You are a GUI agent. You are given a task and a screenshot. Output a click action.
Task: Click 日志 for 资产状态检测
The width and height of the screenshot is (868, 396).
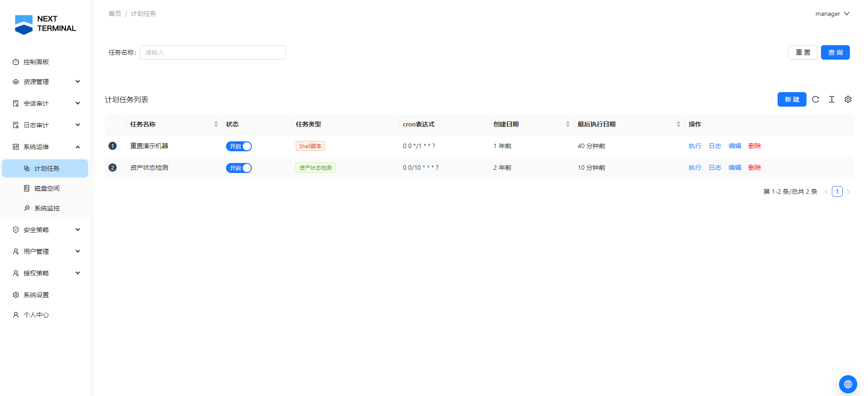click(715, 168)
